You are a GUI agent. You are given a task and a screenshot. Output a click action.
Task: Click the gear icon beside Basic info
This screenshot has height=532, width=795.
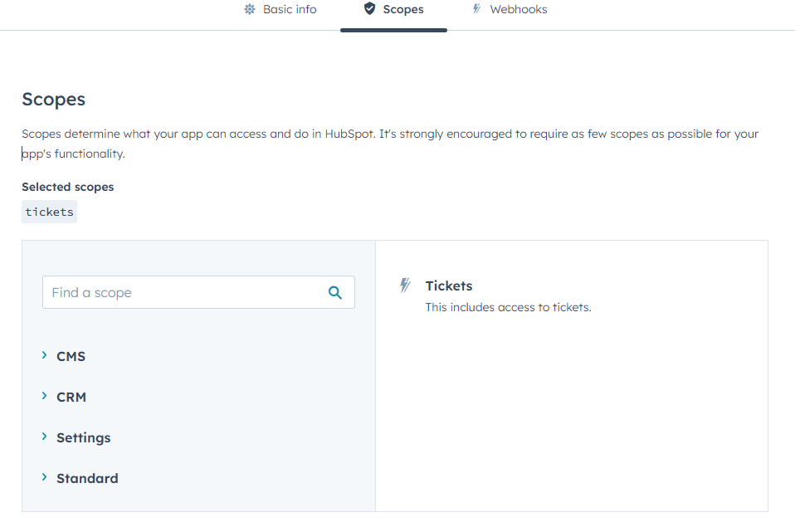[x=249, y=10]
